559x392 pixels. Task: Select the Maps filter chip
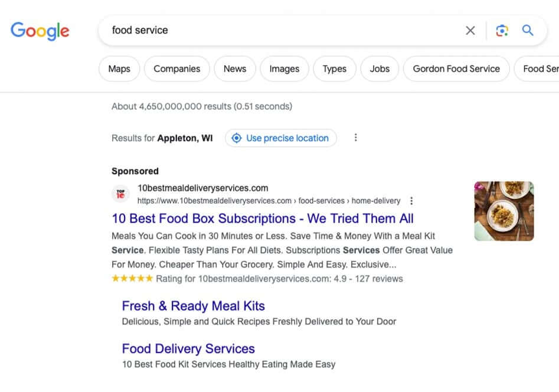click(119, 68)
